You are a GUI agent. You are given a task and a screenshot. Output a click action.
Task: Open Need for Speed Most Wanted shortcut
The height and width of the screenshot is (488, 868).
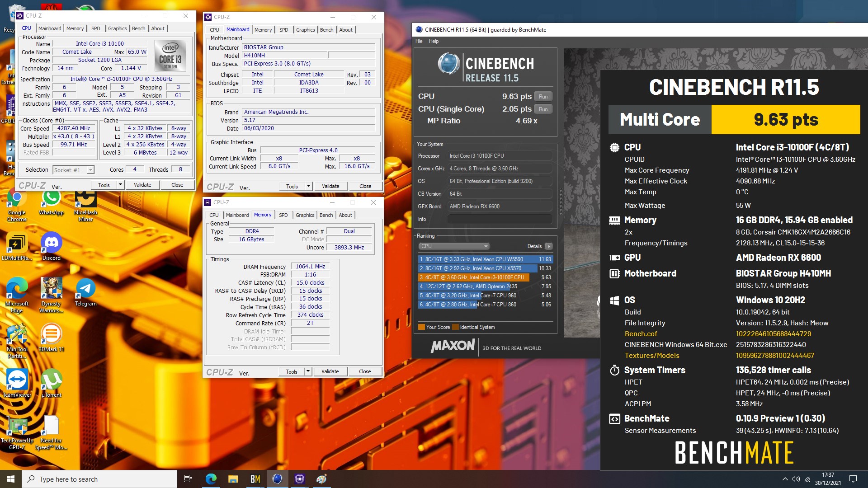(51, 433)
